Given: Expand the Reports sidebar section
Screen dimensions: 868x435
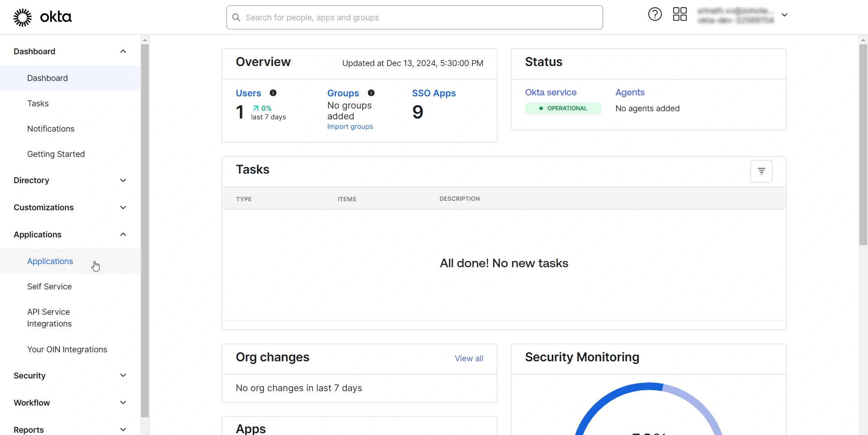Looking at the screenshot, I should click(x=123, y=429).
